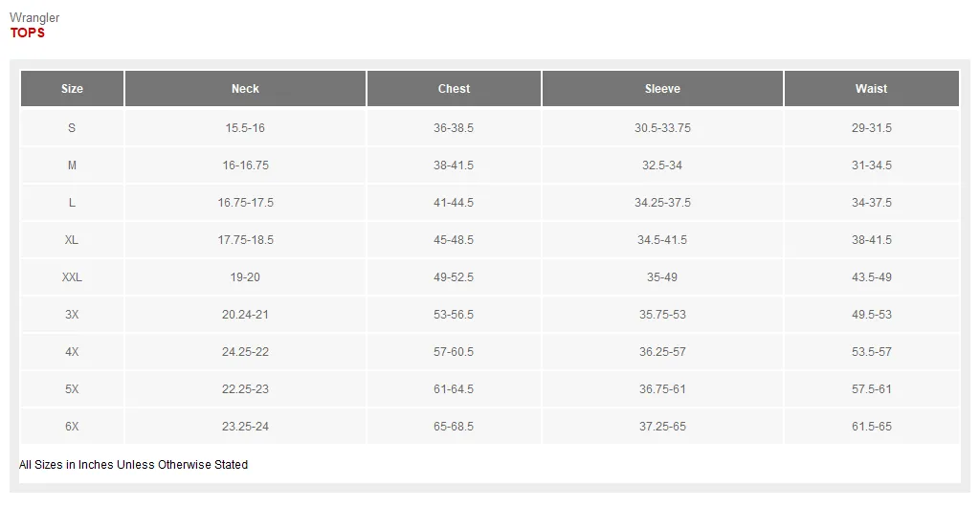980x507 pixels.
Task: Click sleeve value 34.5-41.5
Action: click(662, 240)
